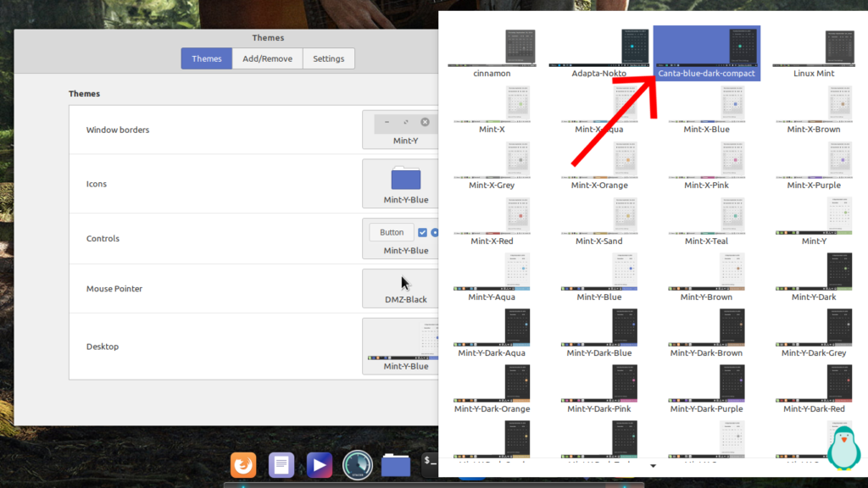Choose the Mint-Y-Dark-Red theme
The image size is (868, 488).
814,389
